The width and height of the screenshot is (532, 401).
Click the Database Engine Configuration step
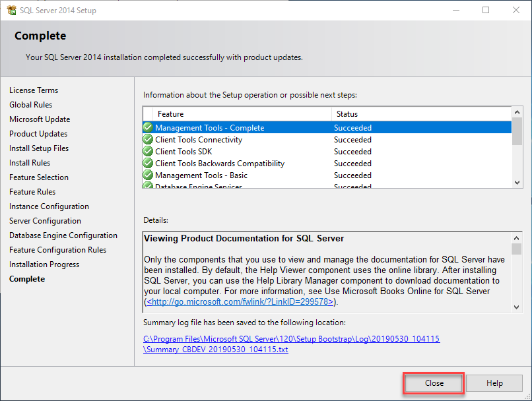(63, 235)
